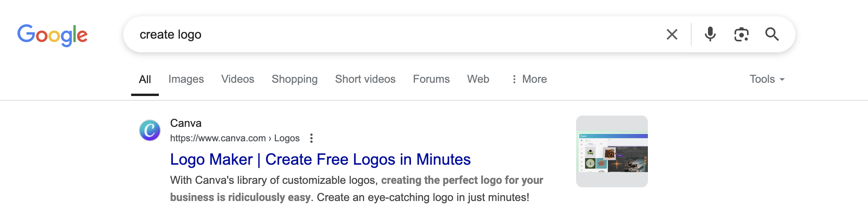The image size is (868, 217).
Task: Open the three-dot menu beside the Canva URL
Action: click(311, 138)
